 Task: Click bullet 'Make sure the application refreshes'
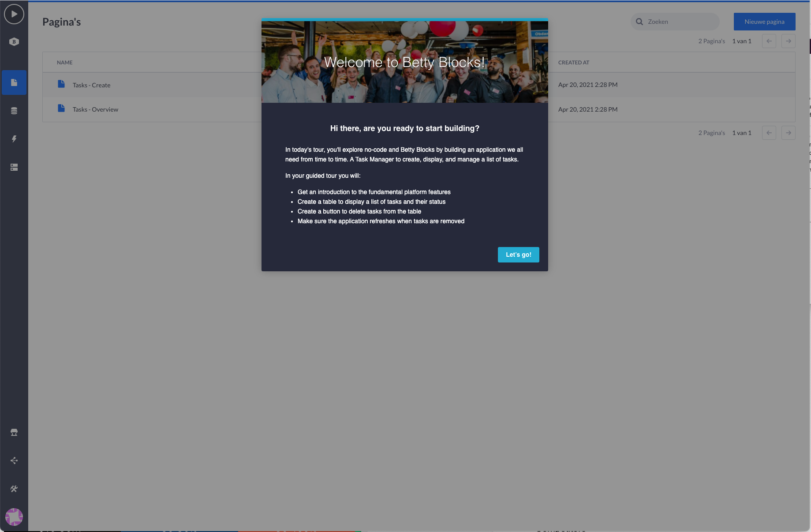click(381, 221)
